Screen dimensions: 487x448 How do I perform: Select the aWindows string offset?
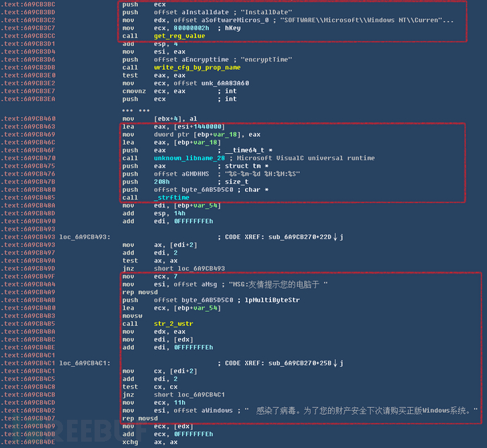pyautogui.click(x=217, y=411)
